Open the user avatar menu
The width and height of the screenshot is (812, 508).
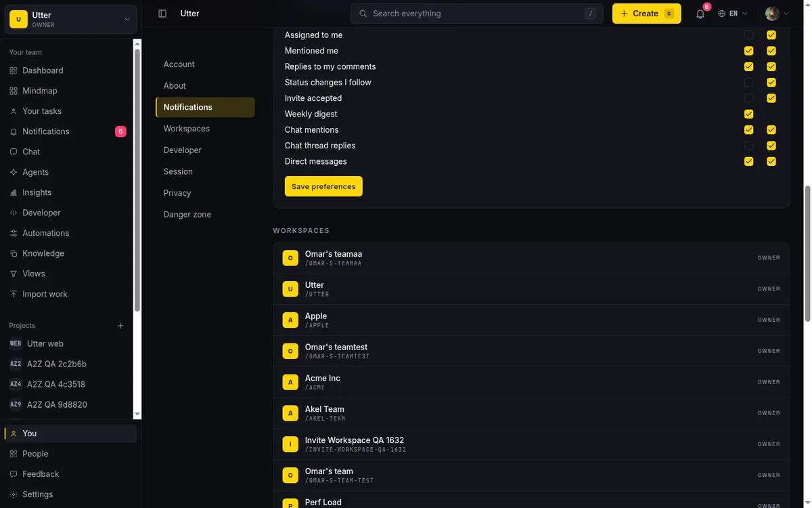777,14
